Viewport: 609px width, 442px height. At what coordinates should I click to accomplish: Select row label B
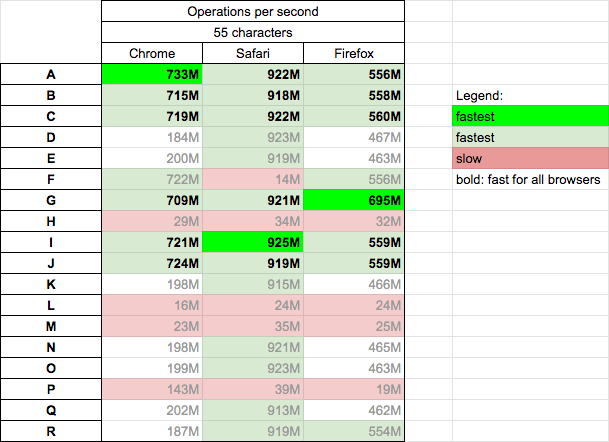(x=51, y=95)
